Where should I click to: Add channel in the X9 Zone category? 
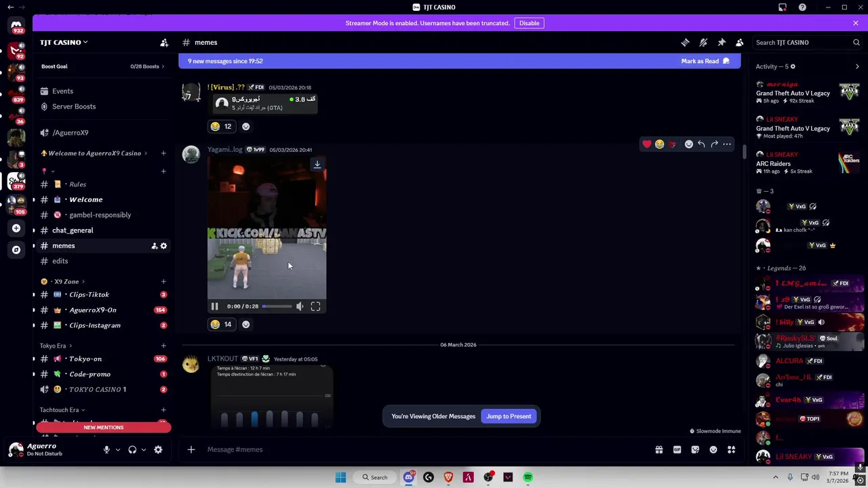point(163,281)
